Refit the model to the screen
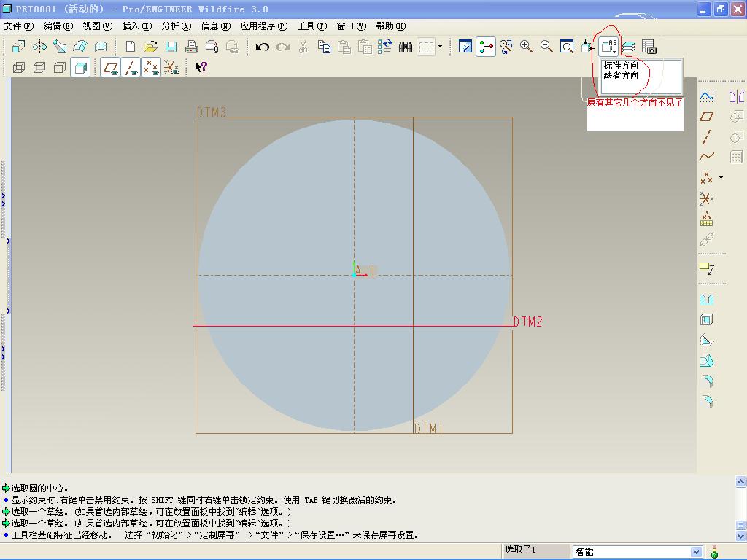This screenshot has width=747, height=560. (x=567, y=47)
